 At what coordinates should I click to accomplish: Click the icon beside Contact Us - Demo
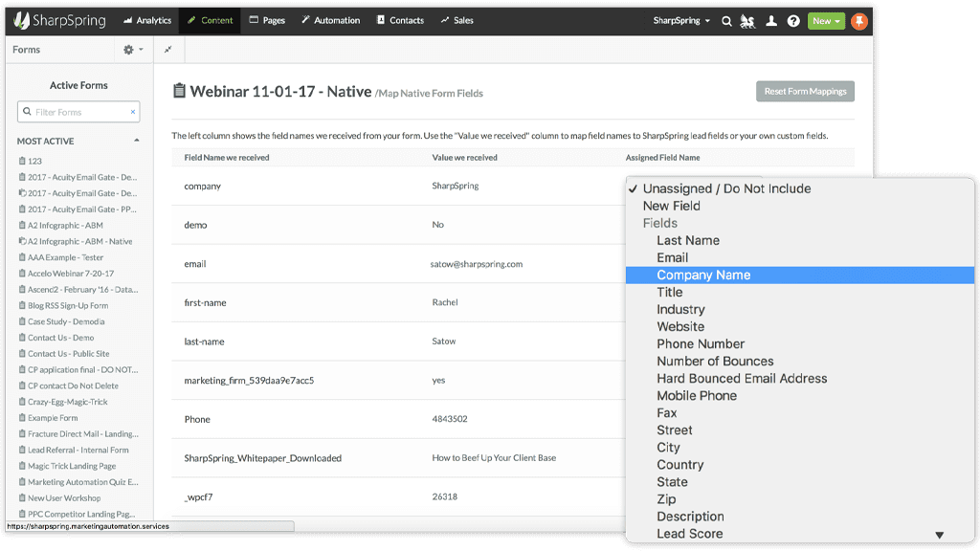(x=22, y=338)
